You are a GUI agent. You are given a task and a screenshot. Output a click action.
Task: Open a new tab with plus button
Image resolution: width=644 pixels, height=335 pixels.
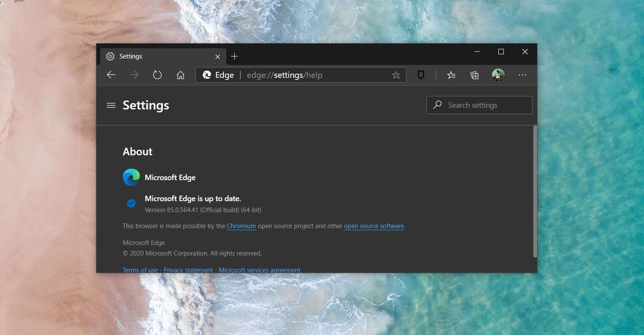(x=234, y=56)
